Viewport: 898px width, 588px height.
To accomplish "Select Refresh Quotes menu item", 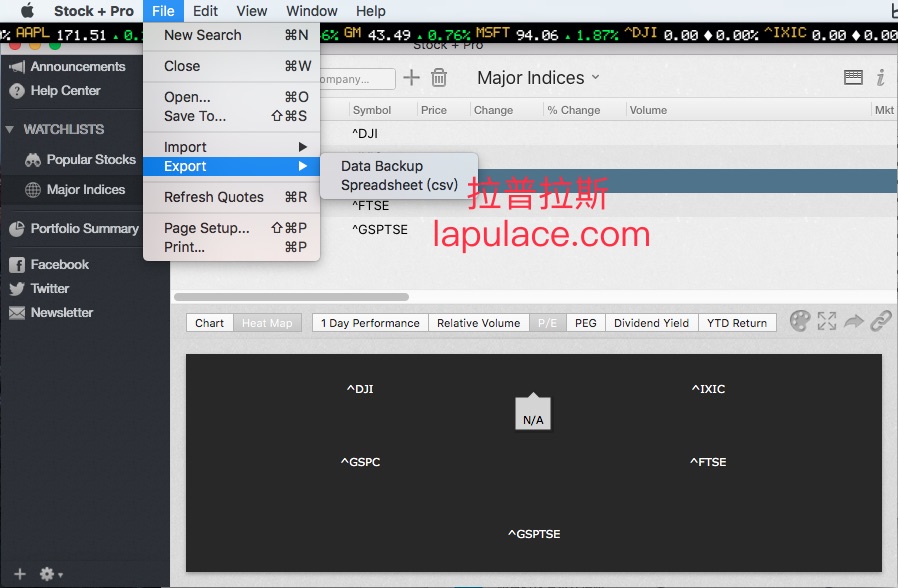I will pos(231,197).
